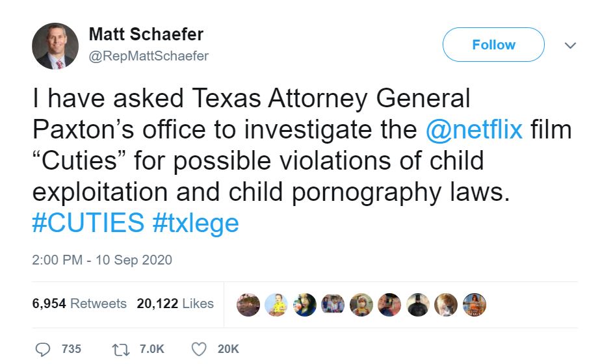Open the Batman avatar liker profile
This screenshot has height=364, width=613.
(x=418, y=304)
